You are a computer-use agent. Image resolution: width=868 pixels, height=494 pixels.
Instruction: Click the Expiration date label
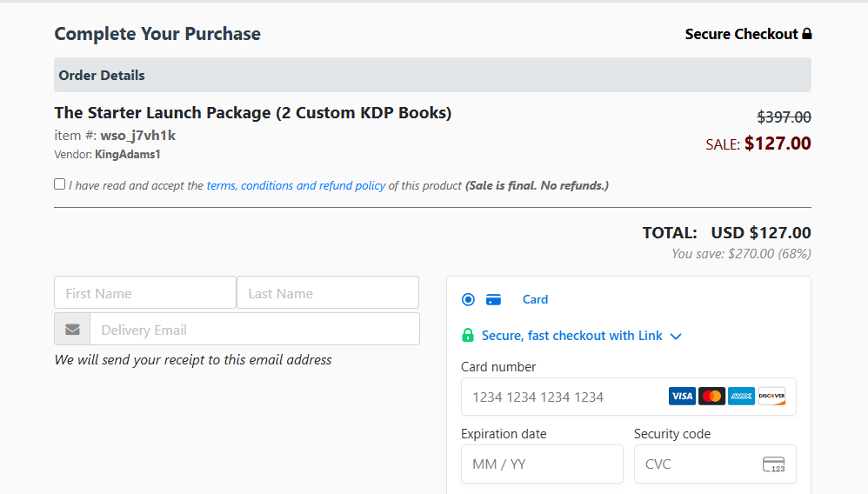504,434
